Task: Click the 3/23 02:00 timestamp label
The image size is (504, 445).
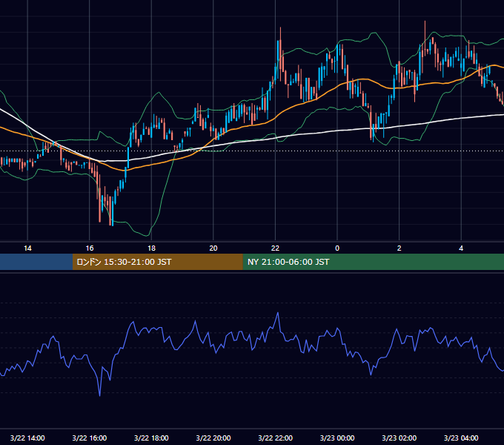Action: tap(399, 438)
